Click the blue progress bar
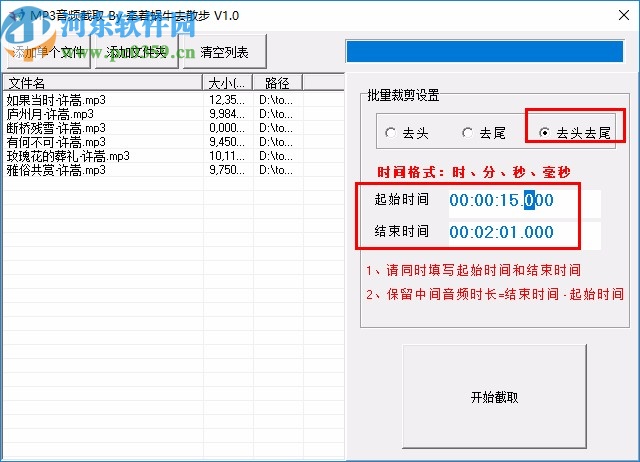The image size is (640, 462). click(484, 52)
